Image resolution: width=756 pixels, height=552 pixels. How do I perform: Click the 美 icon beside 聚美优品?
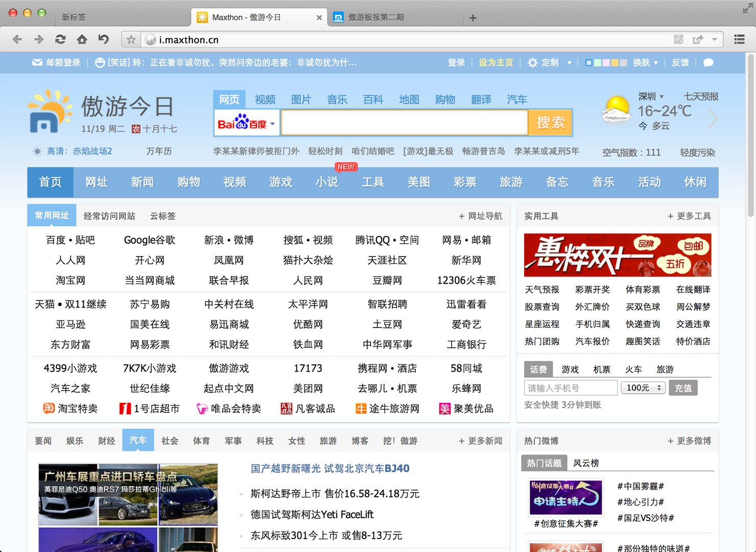coord(444,408)
